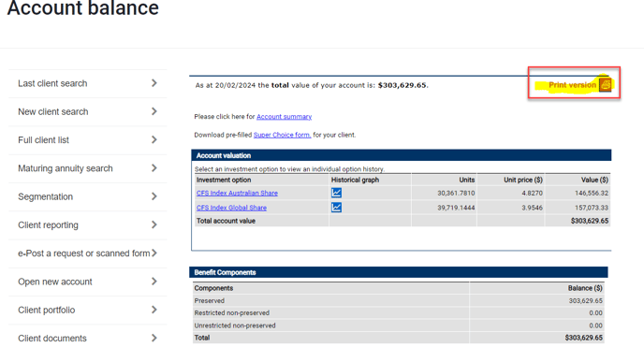Open New client search menu item
The image size is (644, 347).
(x=87, y=111)
